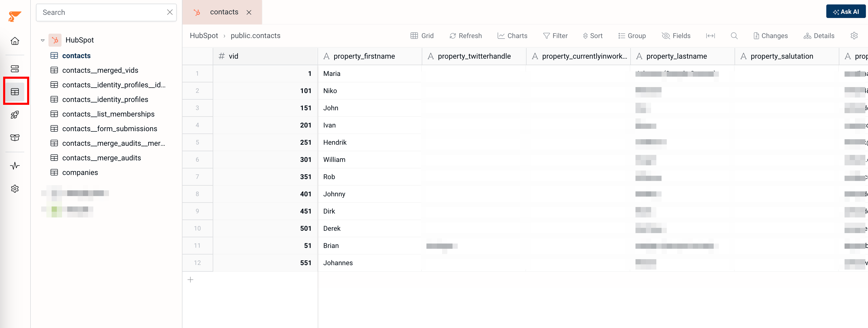Screen dimensions: 868x328
Task: Refresh the table data
Action: (465, 36)
